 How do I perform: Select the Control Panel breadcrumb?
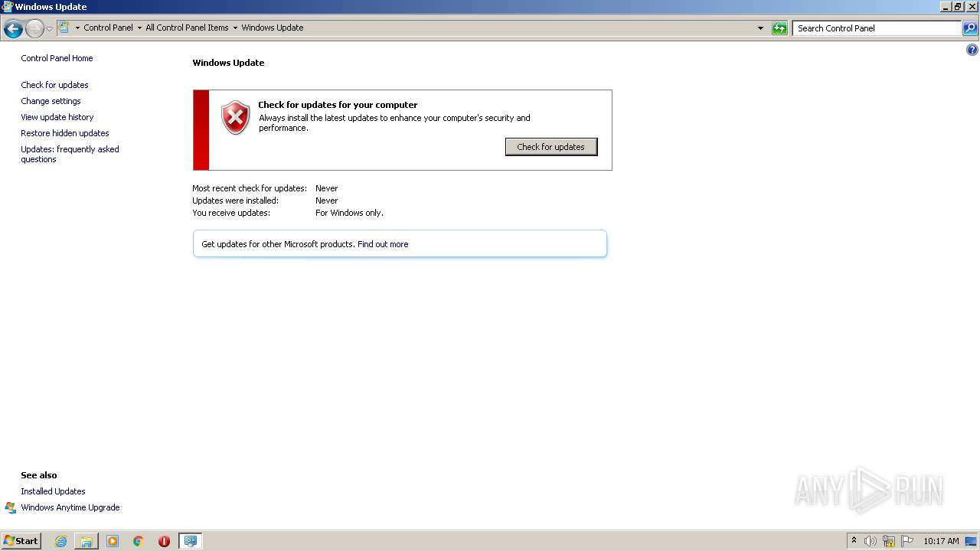[108, 28]
